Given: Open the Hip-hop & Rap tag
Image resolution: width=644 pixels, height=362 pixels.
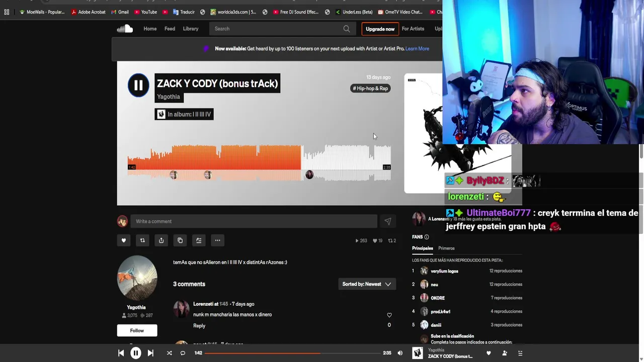Looking at the screenshot, I should [x=370, y=88].
